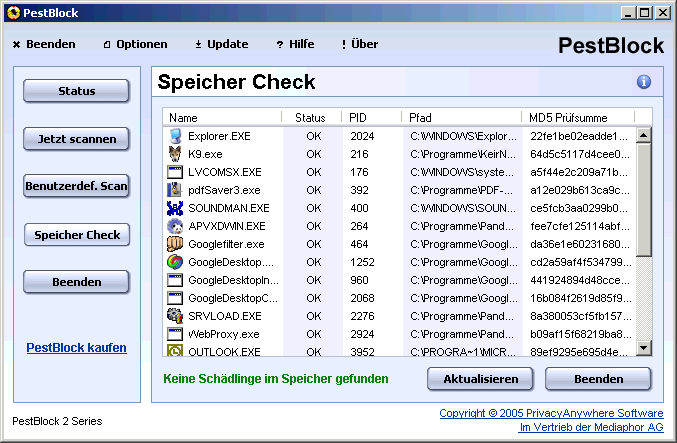The height and width of the screenshot is (443, 677).
Task: Click the Explorer.EXE process icon
Action: (x=175, y=136)
